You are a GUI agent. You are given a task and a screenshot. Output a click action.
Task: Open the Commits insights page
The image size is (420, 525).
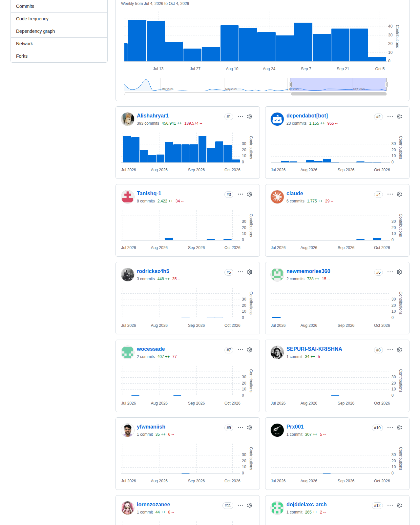59,6
